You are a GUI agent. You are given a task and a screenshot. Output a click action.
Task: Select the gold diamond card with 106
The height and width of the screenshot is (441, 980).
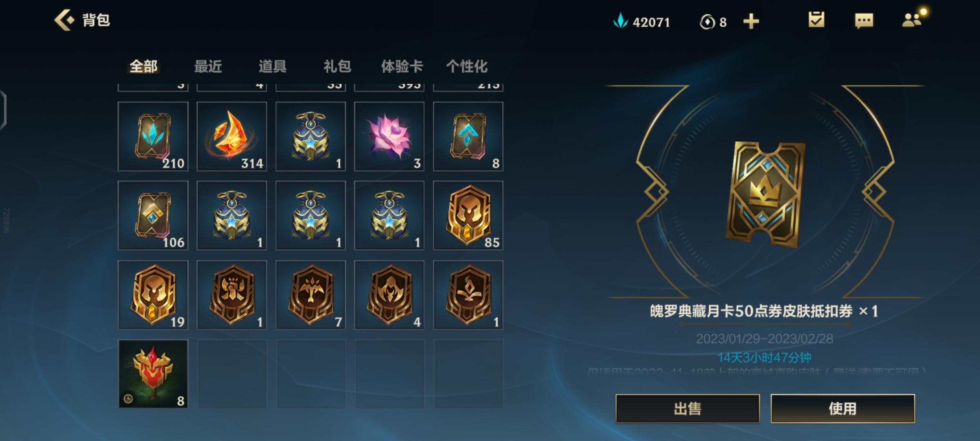[x=153, y=215]
